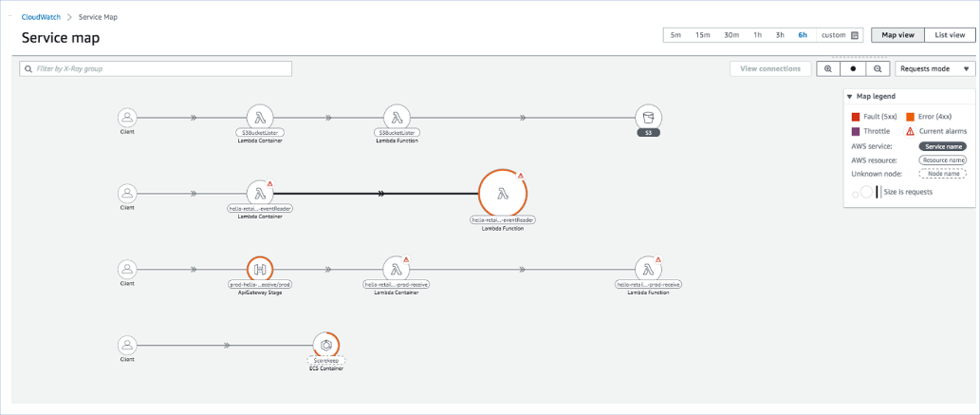Image resolution: width=980 pixels, height=415 pixels.
Task: Select the Client node in the eventReader row
Action: click(x=127, y=194)
